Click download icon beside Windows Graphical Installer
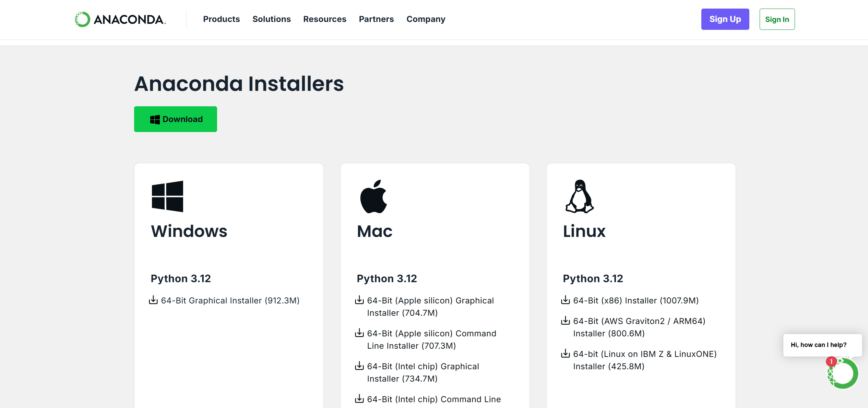The image size is (868, 408). [x=153, y=300]
